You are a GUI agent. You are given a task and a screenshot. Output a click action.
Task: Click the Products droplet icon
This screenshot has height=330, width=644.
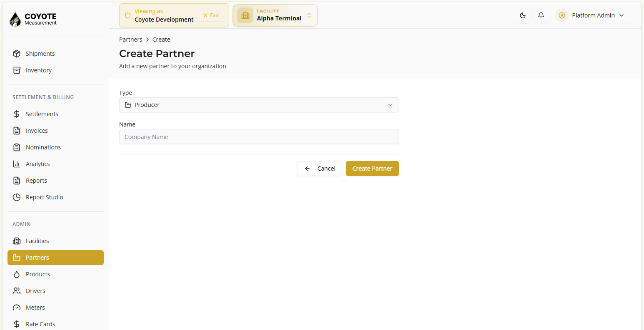17,274
